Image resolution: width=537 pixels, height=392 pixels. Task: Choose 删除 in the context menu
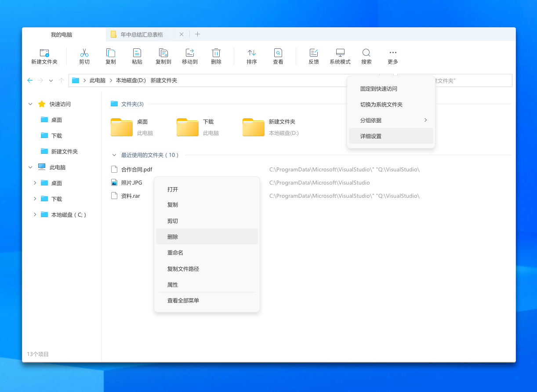click(207, 236)
